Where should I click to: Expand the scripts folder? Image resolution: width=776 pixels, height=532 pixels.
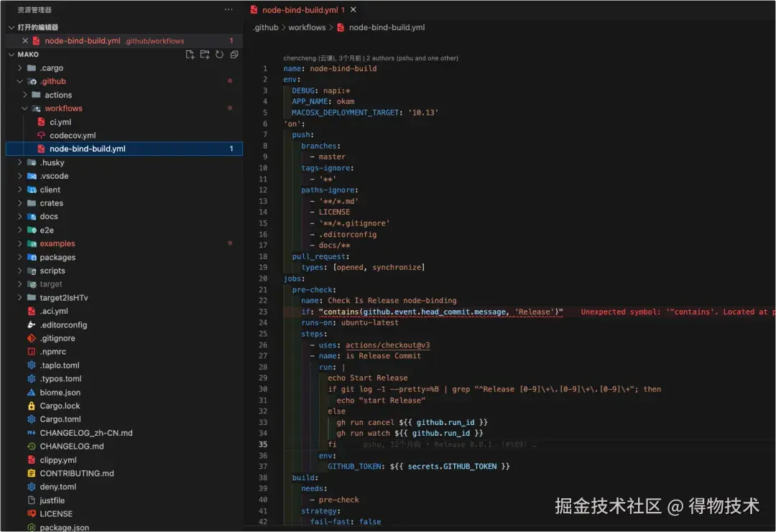(20, 271)
